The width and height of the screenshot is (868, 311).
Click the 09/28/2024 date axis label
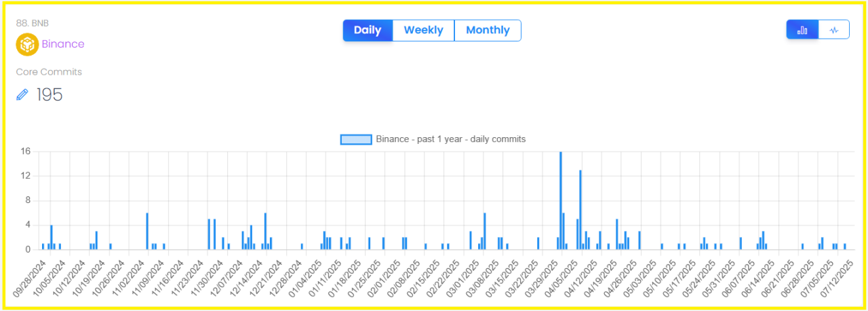pyautogui.click(x=28, y=277)
